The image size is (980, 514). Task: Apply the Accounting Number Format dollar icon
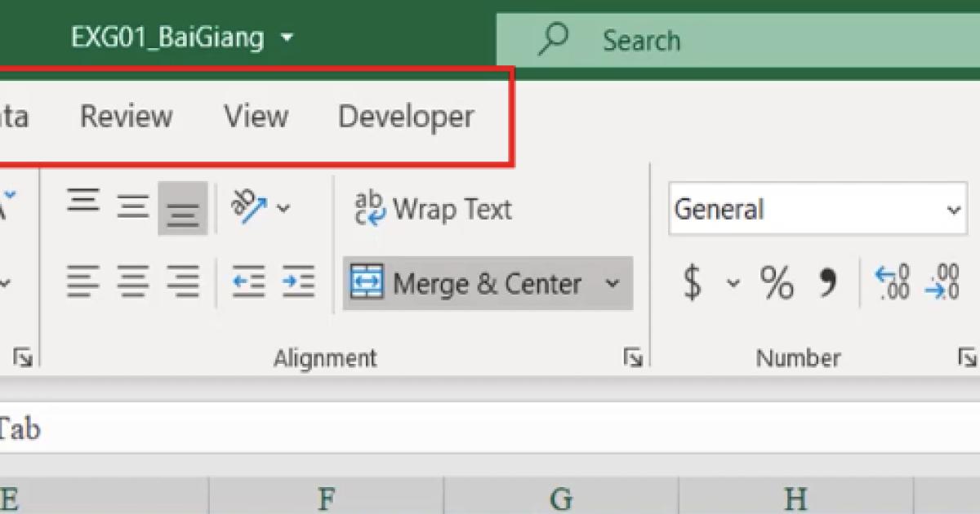click(x=693, y=284)
